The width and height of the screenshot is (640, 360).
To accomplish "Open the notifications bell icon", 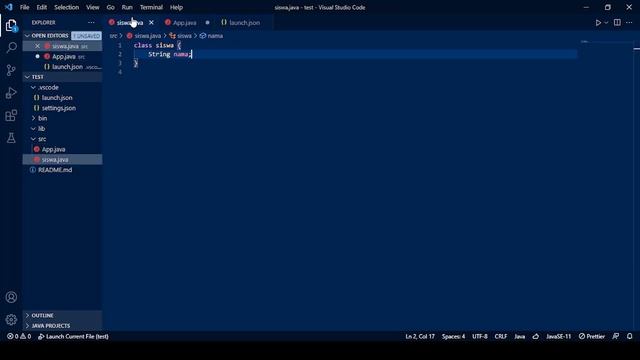I will point(629,336).
